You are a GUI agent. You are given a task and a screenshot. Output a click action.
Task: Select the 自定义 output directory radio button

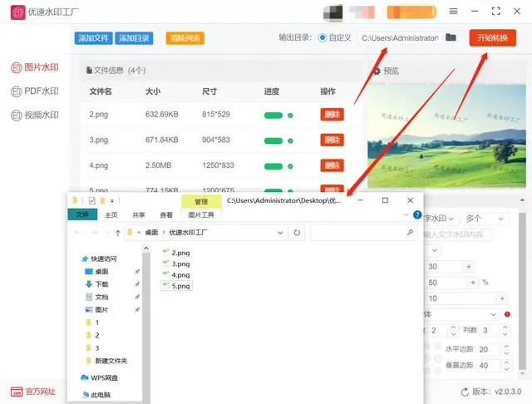pos(323,38)
